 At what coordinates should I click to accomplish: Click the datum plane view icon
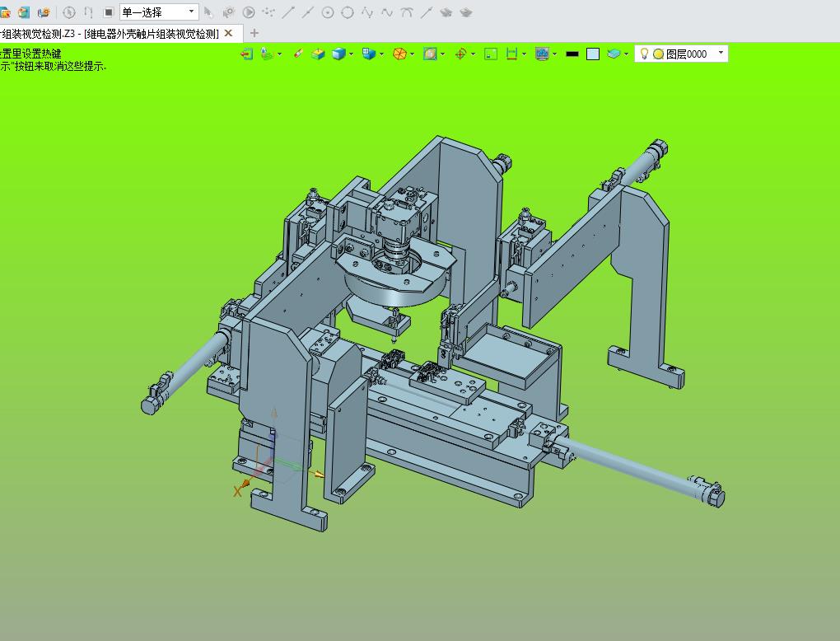point(266,54)
